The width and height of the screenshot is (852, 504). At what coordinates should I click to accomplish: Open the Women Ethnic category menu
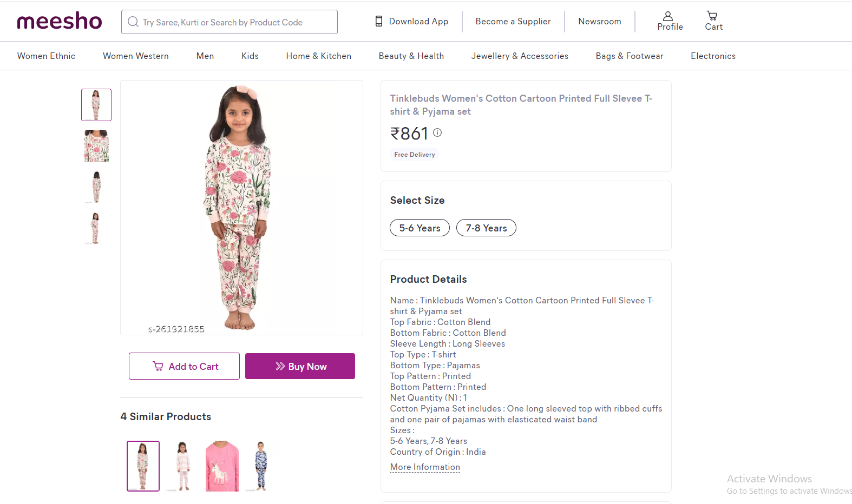(x=47, y=56)
